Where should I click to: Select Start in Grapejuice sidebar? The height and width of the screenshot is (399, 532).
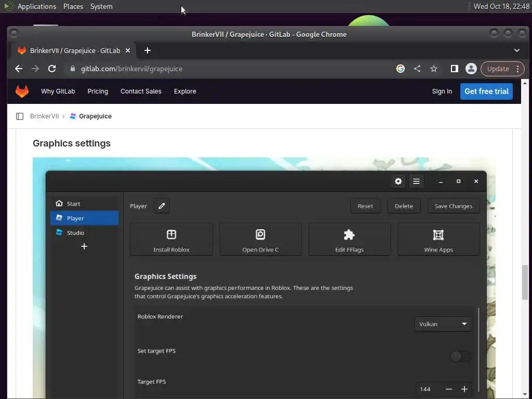[85, 204]
